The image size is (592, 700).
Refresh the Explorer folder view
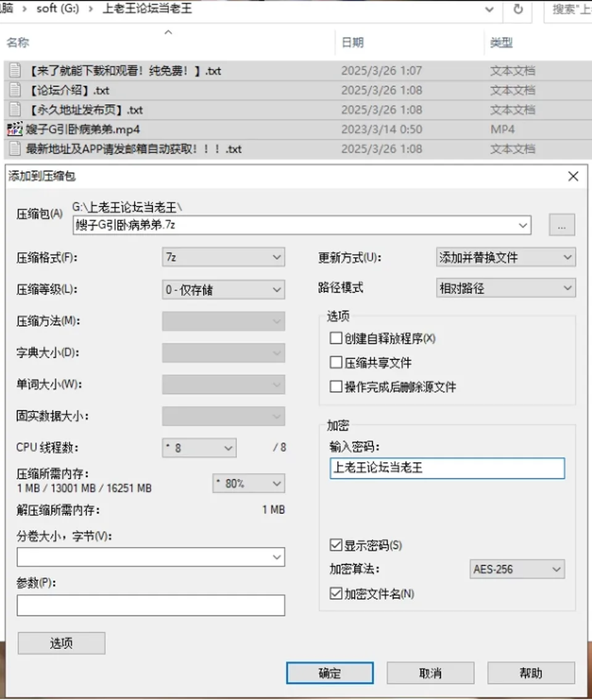click(518, 9)
